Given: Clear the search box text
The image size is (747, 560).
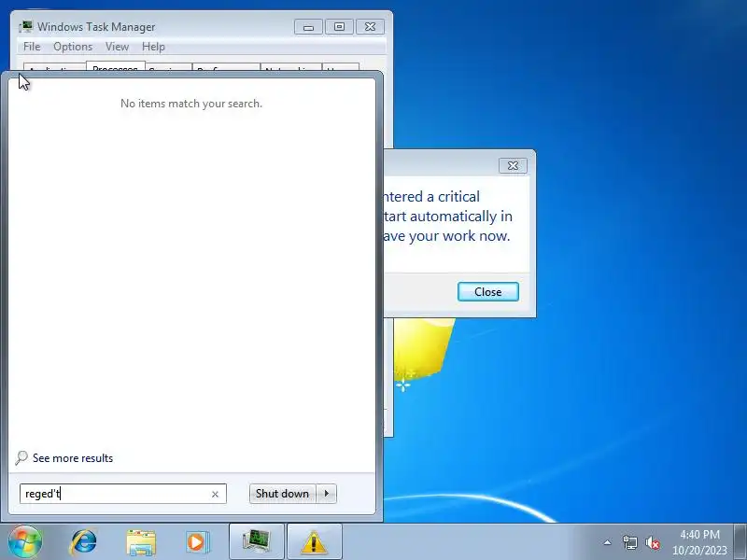Looking at the screenshot, I should pyautogui.click(x=215, y=495).
